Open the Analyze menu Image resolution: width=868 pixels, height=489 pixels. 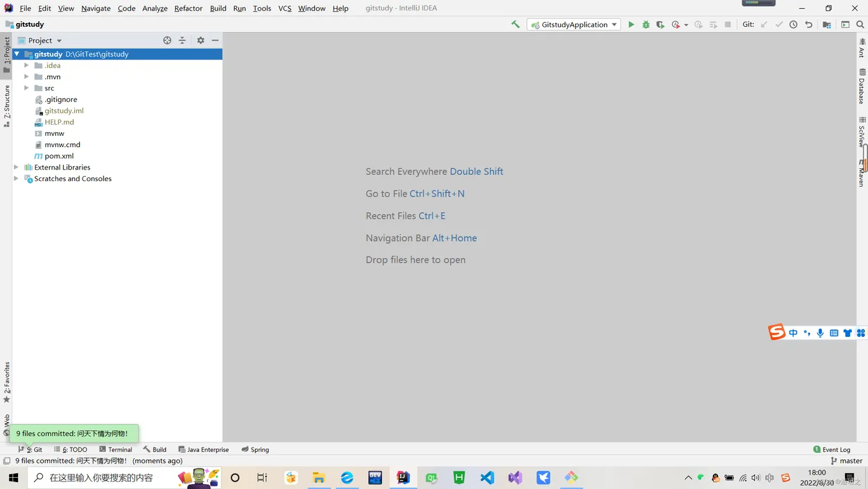pos(155,8)
